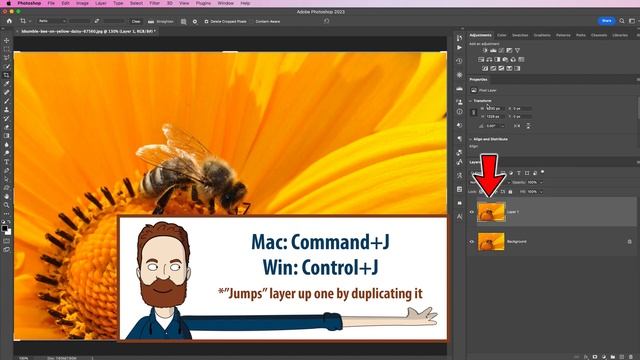Select the Gradient tool

7,136
